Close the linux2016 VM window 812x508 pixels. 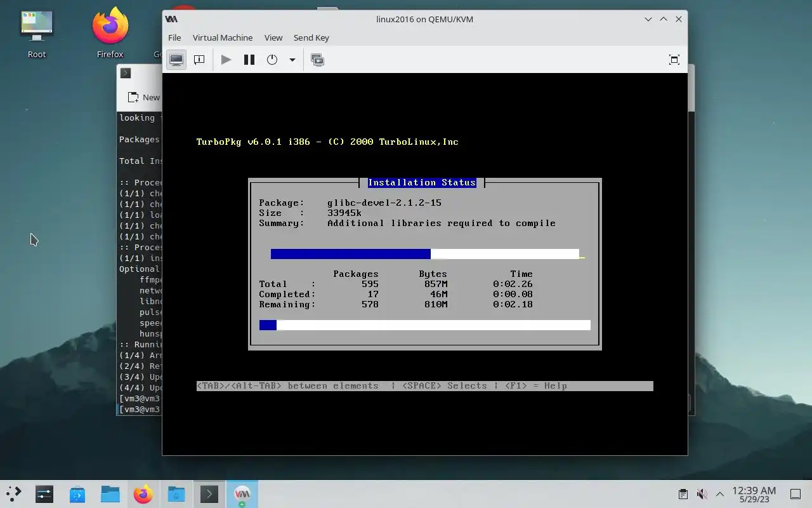tap(679, 19)
